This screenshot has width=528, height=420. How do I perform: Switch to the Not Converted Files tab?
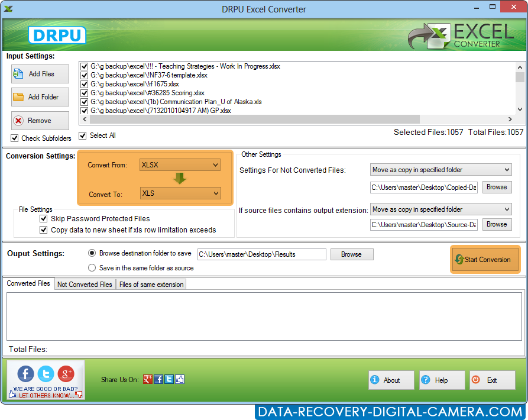point(85,284)
